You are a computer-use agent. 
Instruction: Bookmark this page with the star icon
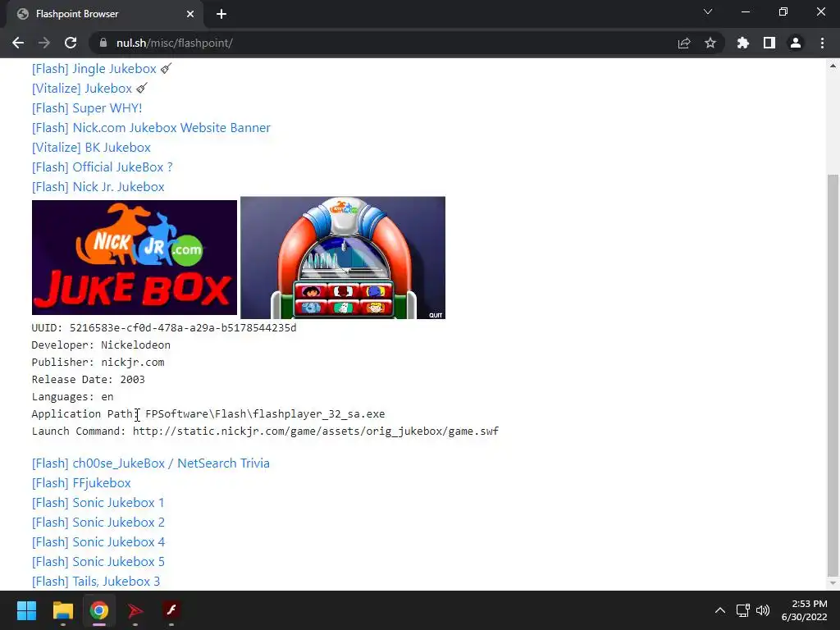[710, 43]
